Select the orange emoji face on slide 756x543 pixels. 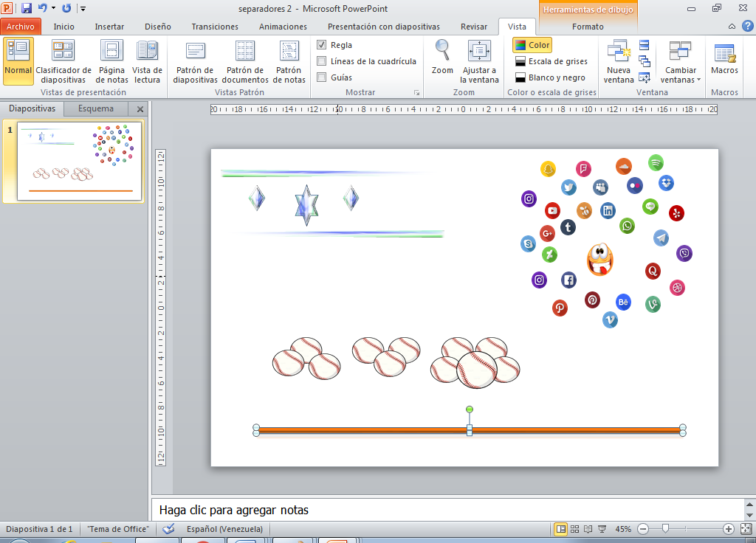(x=599, y=259)
